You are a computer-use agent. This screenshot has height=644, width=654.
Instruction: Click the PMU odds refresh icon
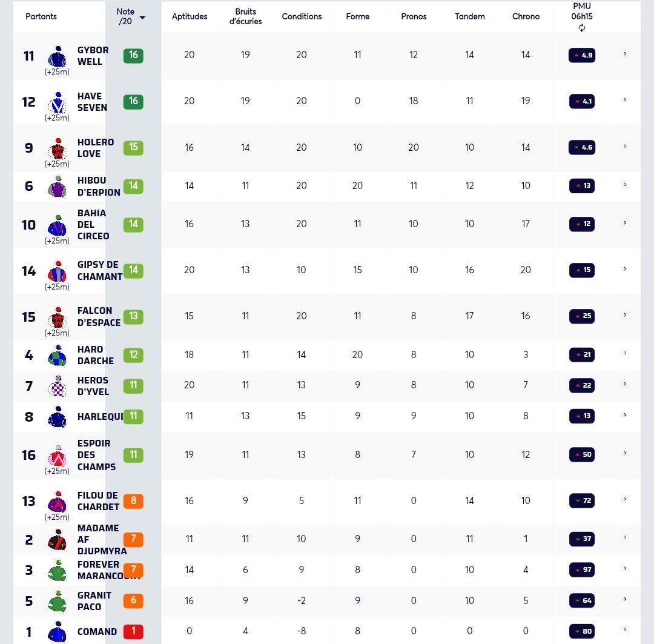pos(582,28)
